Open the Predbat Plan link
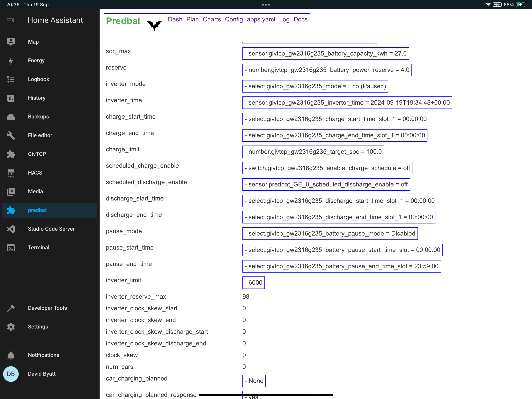This screenshot has height=399, width=532. [x=192, y=19]
